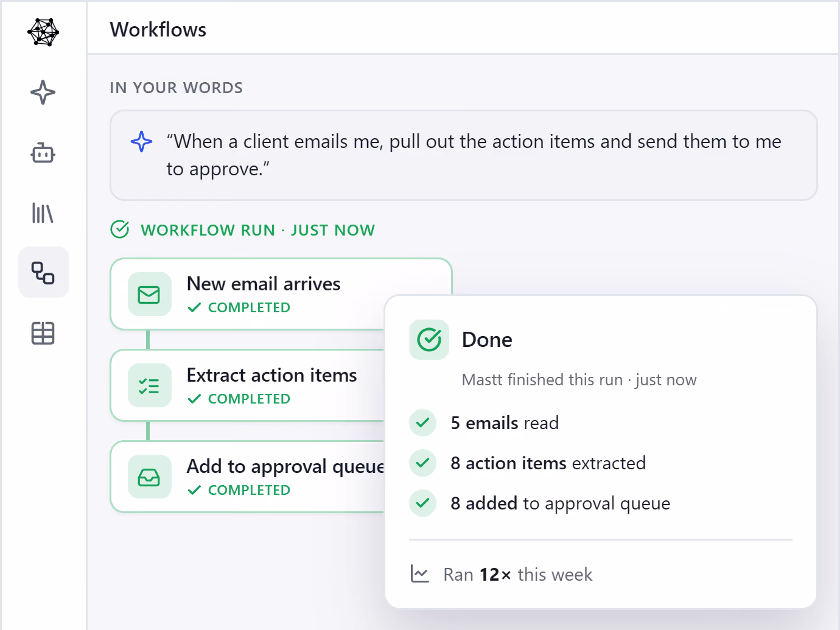This screenshot has height=630, width=840.
Task: Click the Done heading in the summary card
Action: pyautogui.click(x=487, y=340)
